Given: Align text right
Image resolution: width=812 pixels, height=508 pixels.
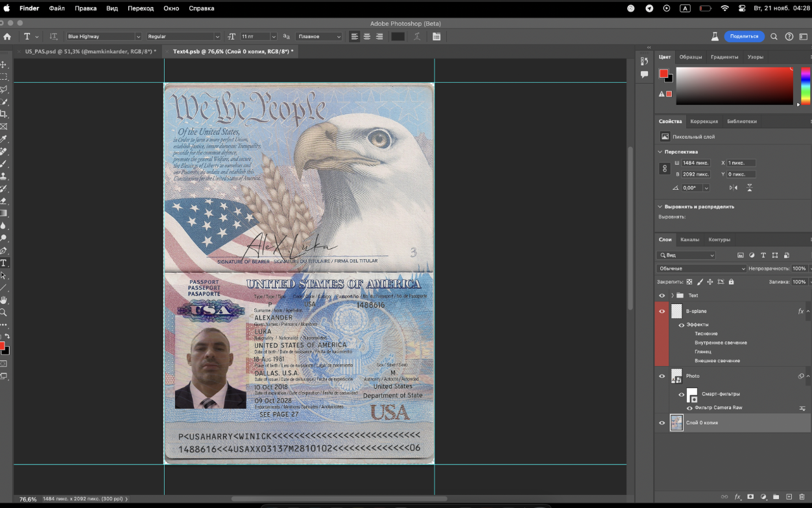Looking at the screenshot, I should pyautogui.click(x=379, y=37).
